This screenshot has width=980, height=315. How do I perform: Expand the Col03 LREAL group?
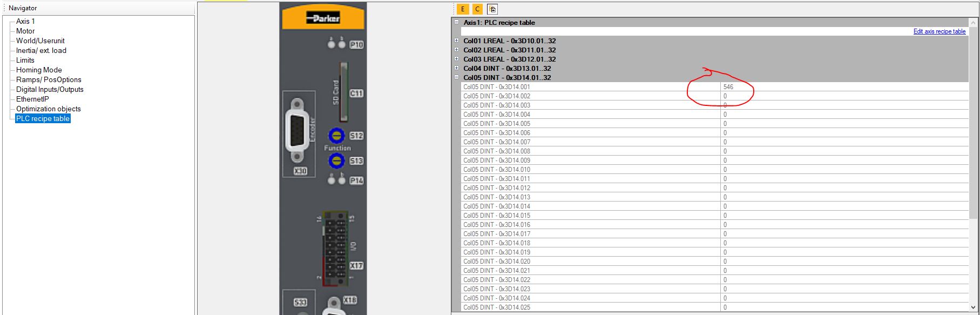(456, 59)
